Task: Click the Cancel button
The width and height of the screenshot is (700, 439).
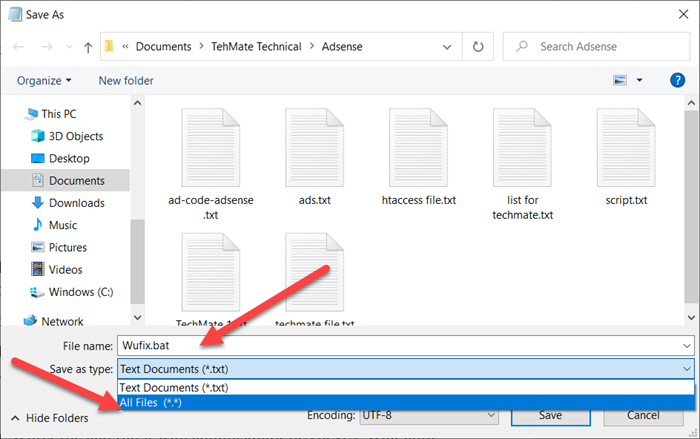Action: click(x=643, y=416)
